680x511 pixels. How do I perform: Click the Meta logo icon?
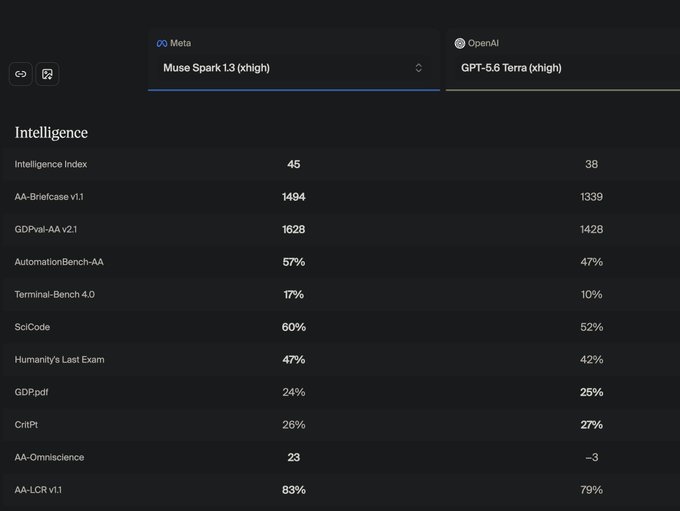(162, 43)
